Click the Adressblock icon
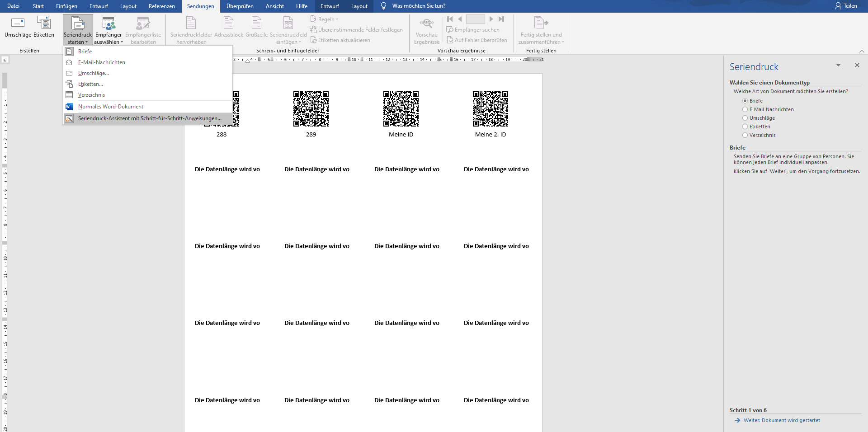The height and width of the screenshot is (432, 868). (229, 23)
